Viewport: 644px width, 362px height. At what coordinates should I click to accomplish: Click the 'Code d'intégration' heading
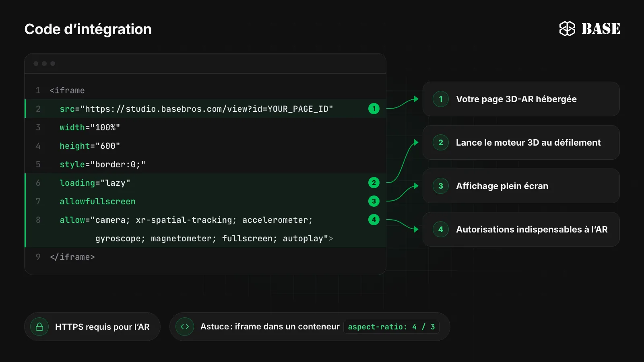pyautogui.click(x=88, y=29)
